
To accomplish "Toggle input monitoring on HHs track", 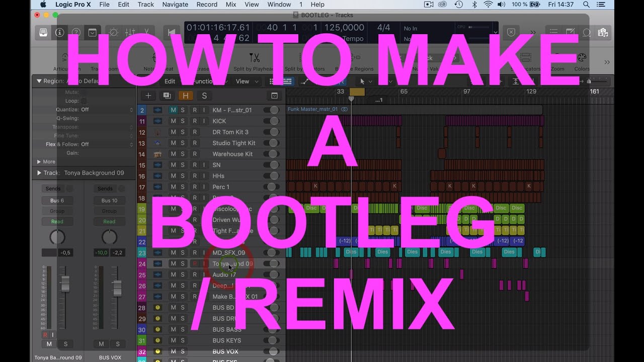I will 204,176.
